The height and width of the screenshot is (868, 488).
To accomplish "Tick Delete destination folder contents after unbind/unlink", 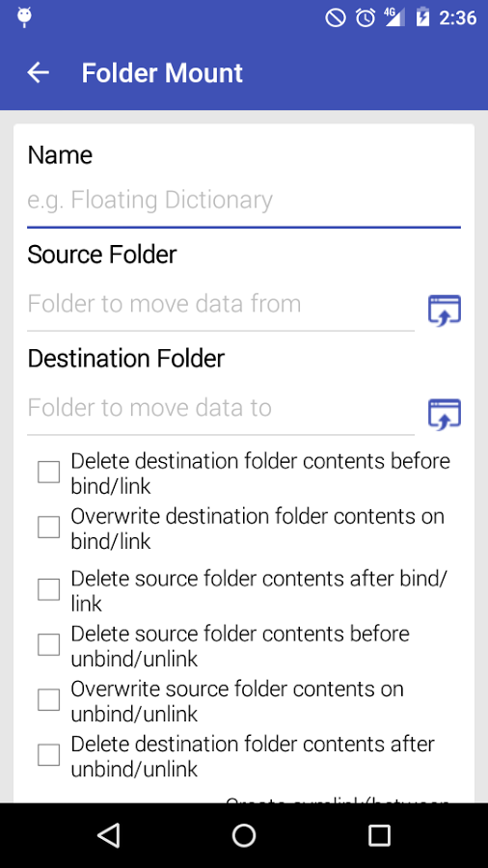I will pos(48,754).
